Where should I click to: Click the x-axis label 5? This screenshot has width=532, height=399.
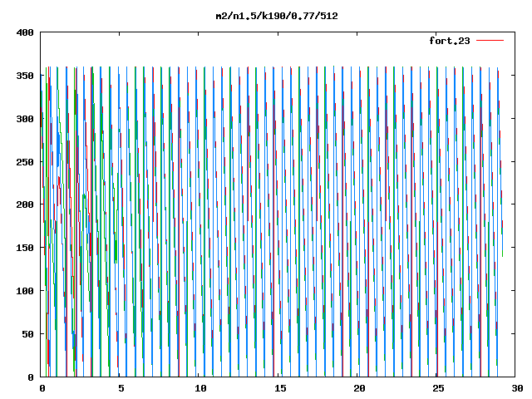point(121,388)
